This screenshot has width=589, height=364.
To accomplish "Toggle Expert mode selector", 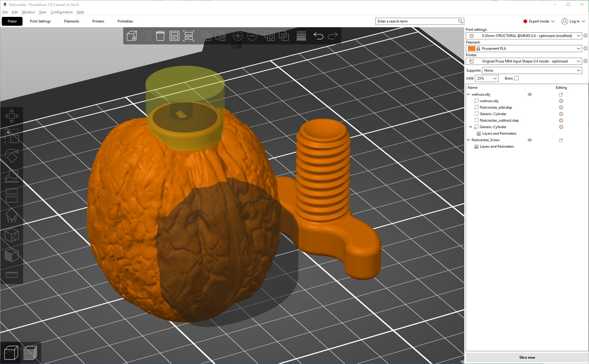I will pyautogui.click(x=539, y=21).
